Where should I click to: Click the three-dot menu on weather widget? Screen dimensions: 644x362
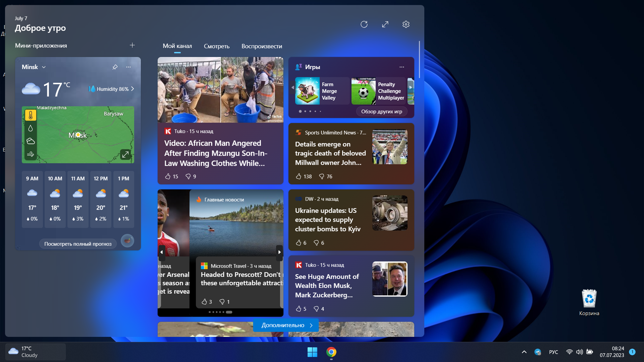point(129,67)
